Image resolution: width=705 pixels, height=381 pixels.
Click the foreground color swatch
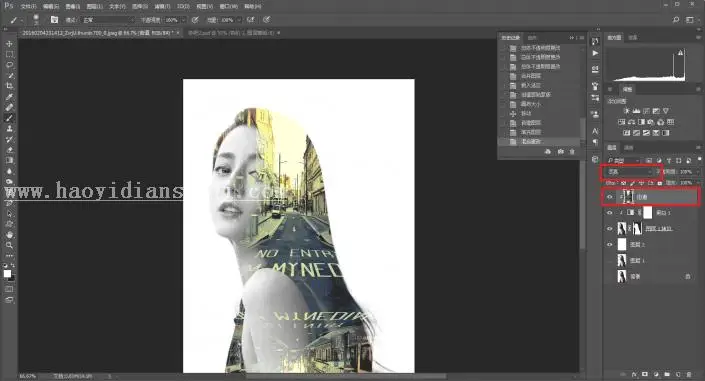[x=7, y=273]
